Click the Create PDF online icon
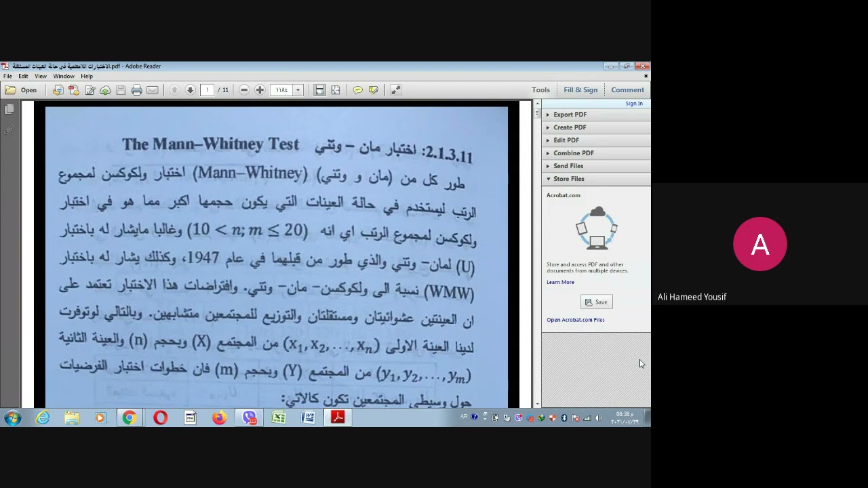The width and height of the screenshot is (868, 488). pyautogui.click(x=74, y=90)
